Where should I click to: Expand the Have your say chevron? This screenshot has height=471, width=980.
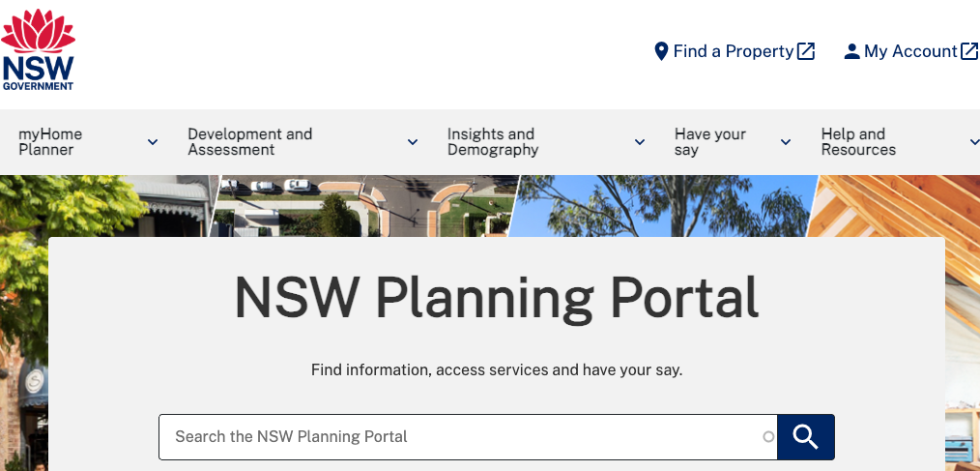tap(786, 142)
